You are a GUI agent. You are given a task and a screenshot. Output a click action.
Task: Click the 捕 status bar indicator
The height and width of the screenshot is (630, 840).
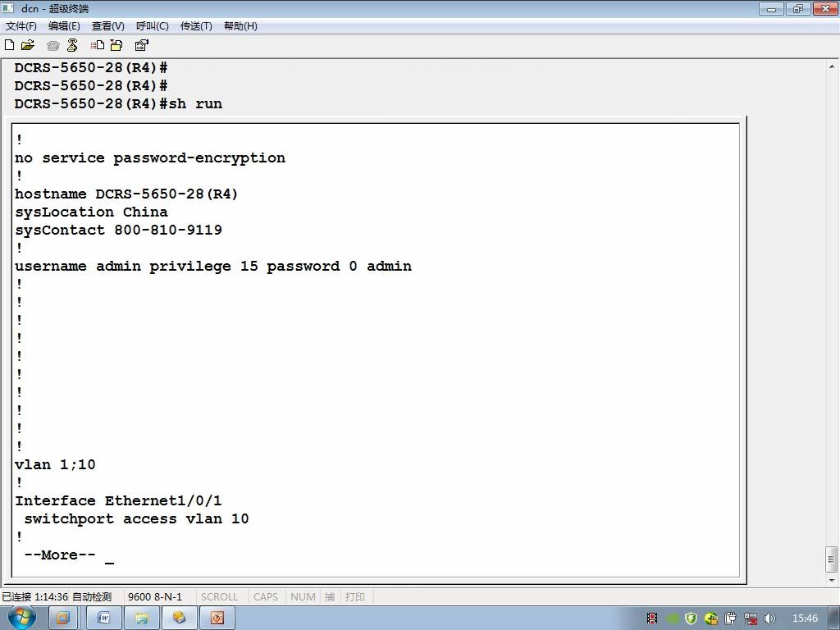click(x=330, y=596)
